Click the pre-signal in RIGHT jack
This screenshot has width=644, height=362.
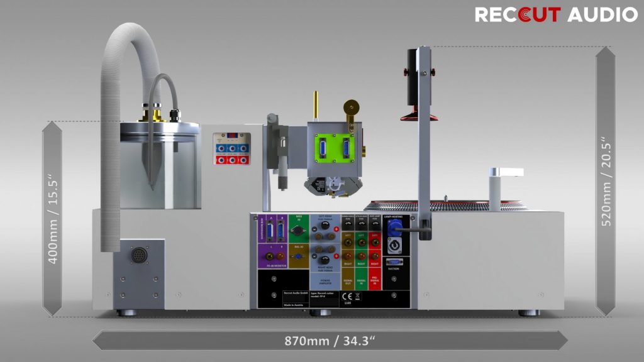[x=375, y=256]
